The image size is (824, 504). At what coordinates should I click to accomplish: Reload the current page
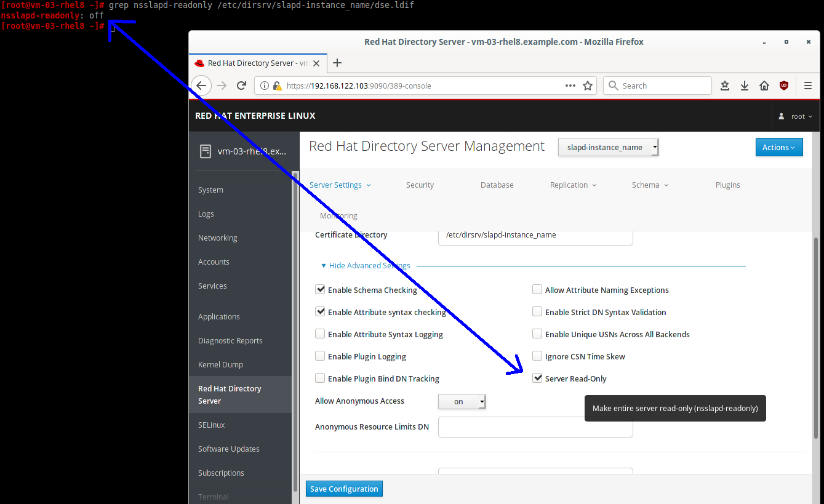pyautogui.click(x=242, y=86)
